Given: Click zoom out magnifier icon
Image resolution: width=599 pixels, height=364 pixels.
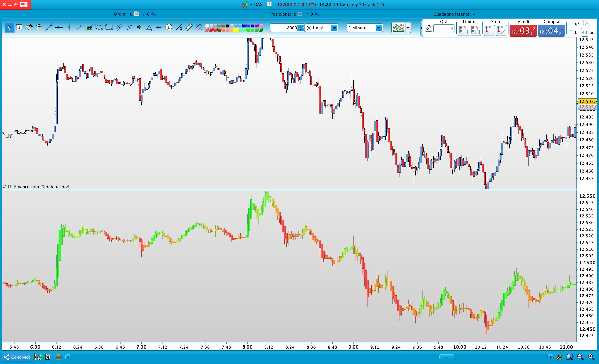Looking at the screenshot, I should point(580,357).
